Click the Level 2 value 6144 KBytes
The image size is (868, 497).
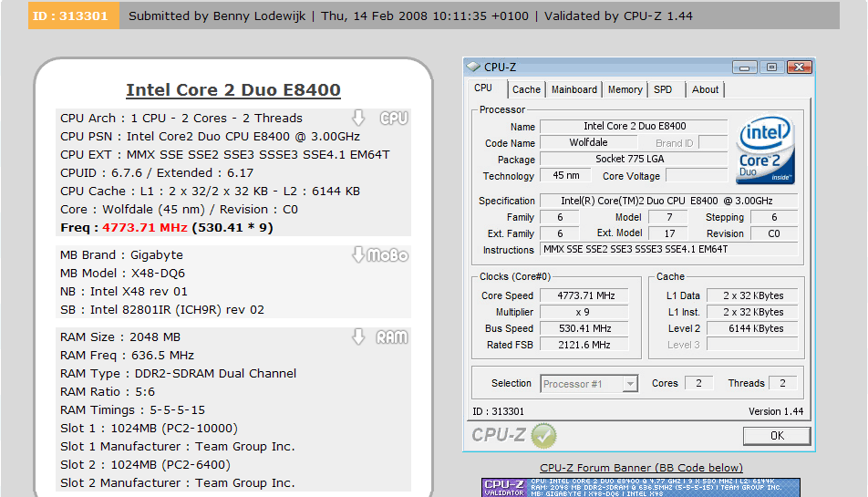(x=753, y=328)
